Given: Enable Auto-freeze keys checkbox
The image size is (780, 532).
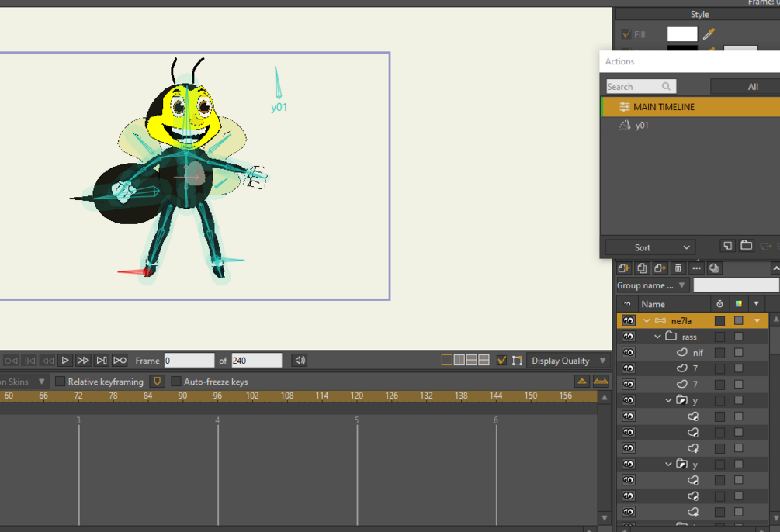Looking at the screenshot, I should point(176,382).
